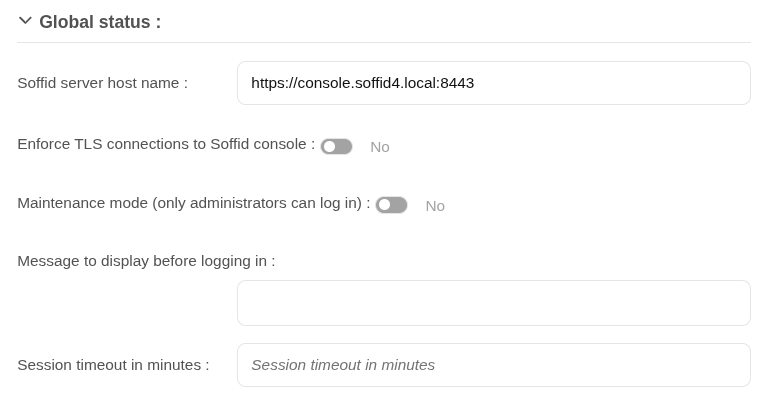The height and width of the screenshot is (396, 760).
Task: Click the https prefix in host URL
Action: pos(268,83)
